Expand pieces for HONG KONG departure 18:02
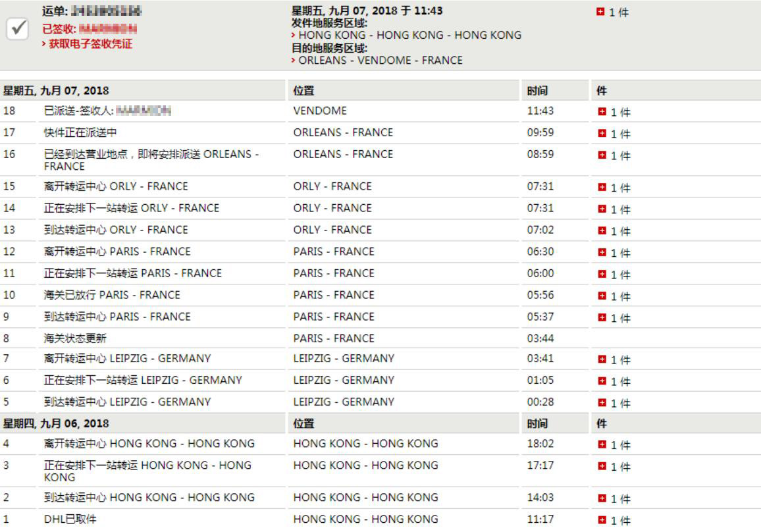This screenshot has width=761, height=532. pyautogui.click(x=602, y=444)
